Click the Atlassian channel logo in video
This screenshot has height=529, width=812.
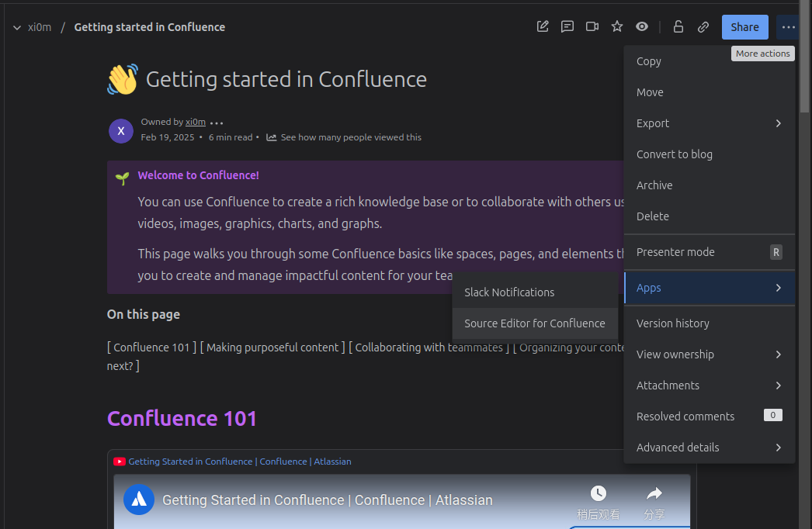coord(139,500)
